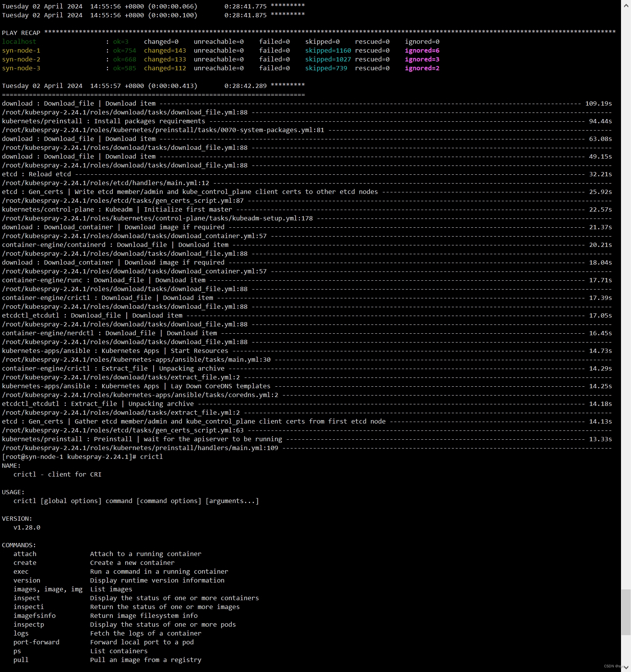631x672 pixels.
Task: Click the 21.37s Download image line
Action: coord(307,227)
